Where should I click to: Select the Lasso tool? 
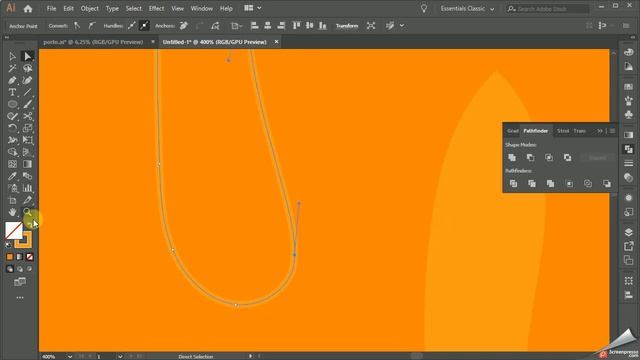pyautogui.click(x=27, y=68)
